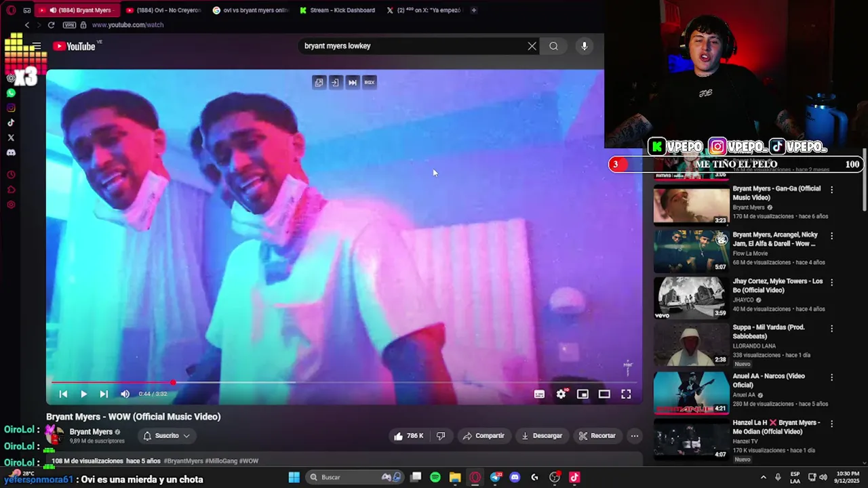
Task: Like the video with 786 K likes
Action: click(x=408, y=436)
